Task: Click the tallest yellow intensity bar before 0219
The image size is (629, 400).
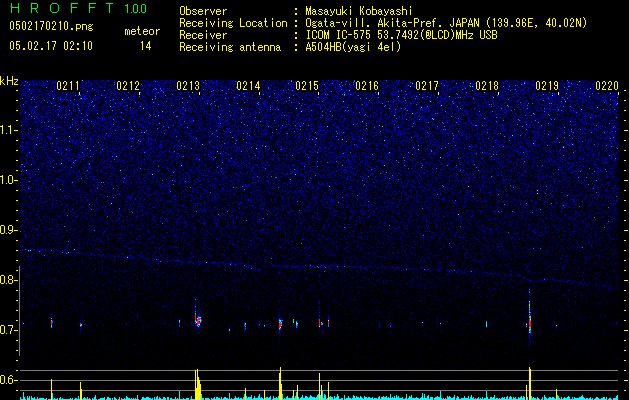Action: (x=530, y=383)
